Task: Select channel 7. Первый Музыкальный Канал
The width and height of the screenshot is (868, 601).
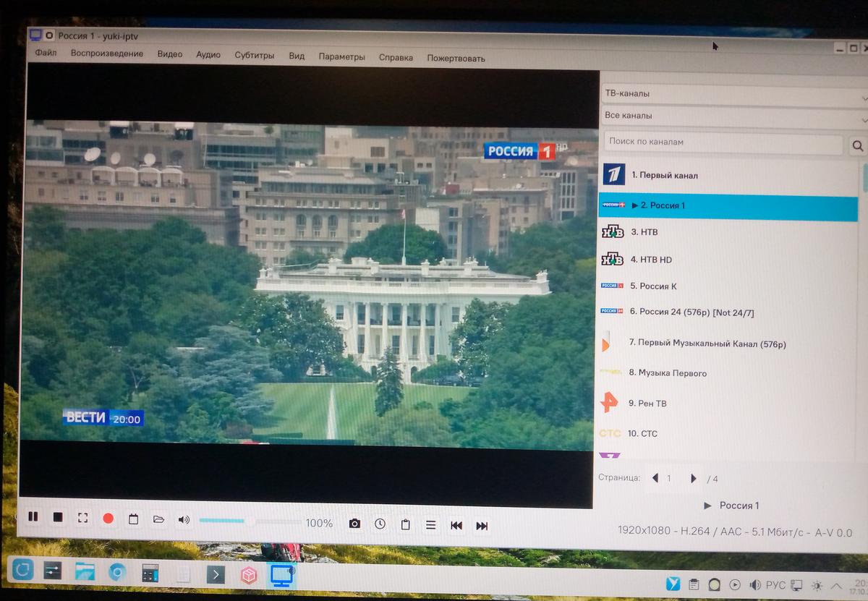Action: coord(728,344)
